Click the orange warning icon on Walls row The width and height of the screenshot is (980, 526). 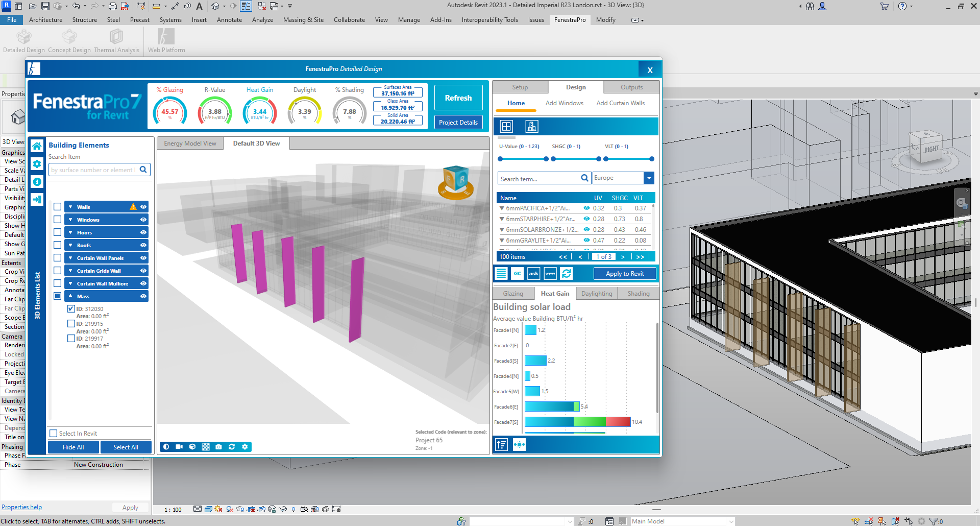pos(133,207)
